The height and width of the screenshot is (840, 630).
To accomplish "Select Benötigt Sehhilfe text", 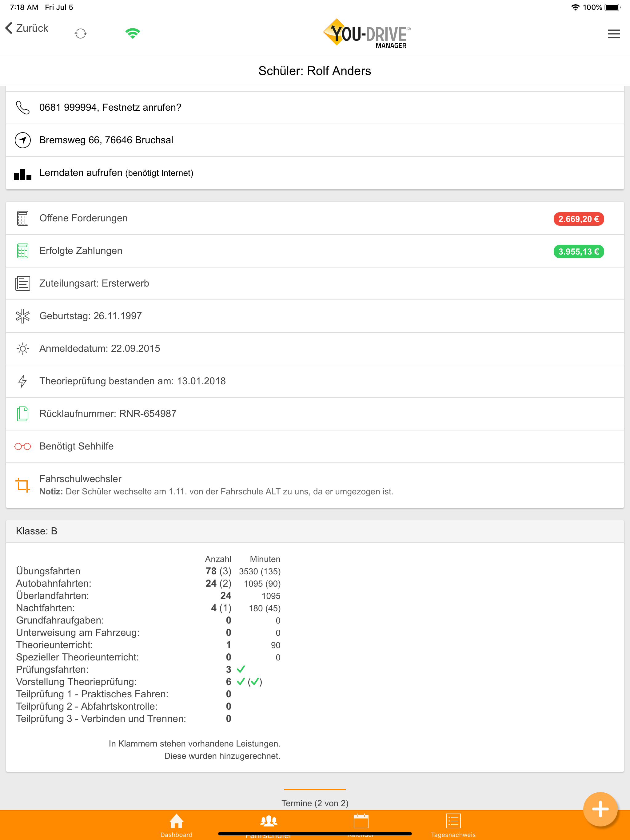I will (x=76, y=446).
